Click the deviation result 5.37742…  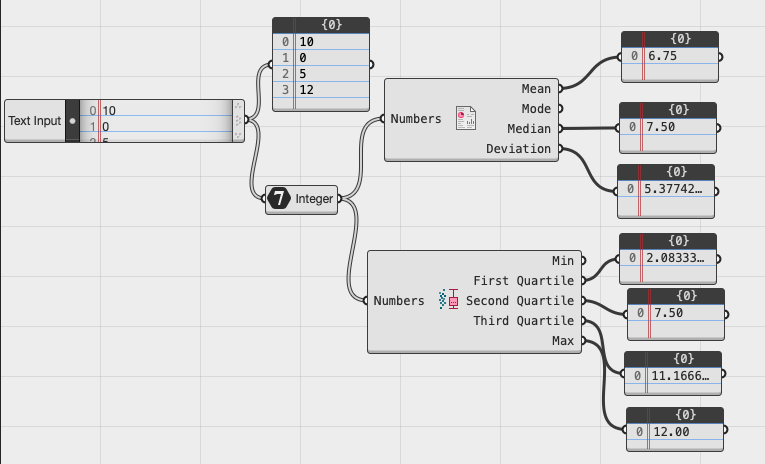[x=673, y=189]
